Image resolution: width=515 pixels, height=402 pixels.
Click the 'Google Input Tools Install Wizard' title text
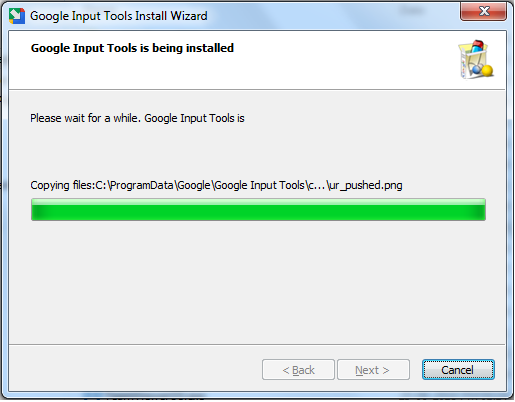(119, 16)
